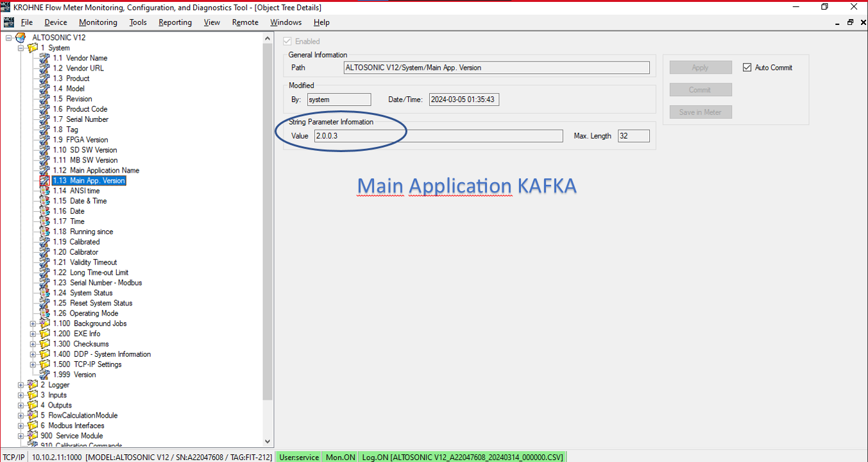868x462 pixels.
Task: Collapse the 1 System tree node
Action: (21, 48)
